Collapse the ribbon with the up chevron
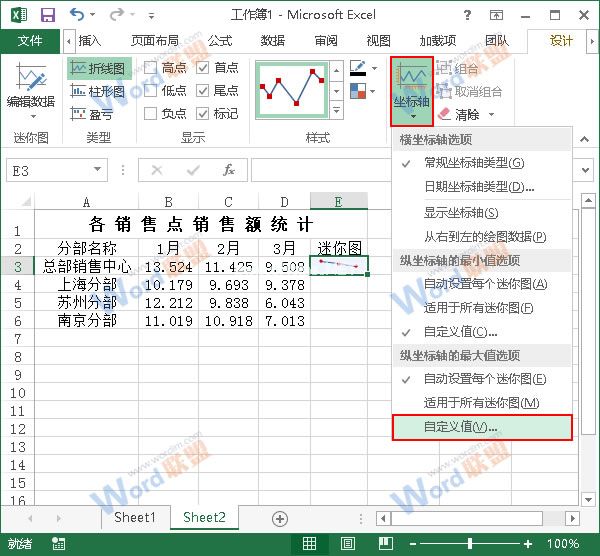 tap(584, 139)
